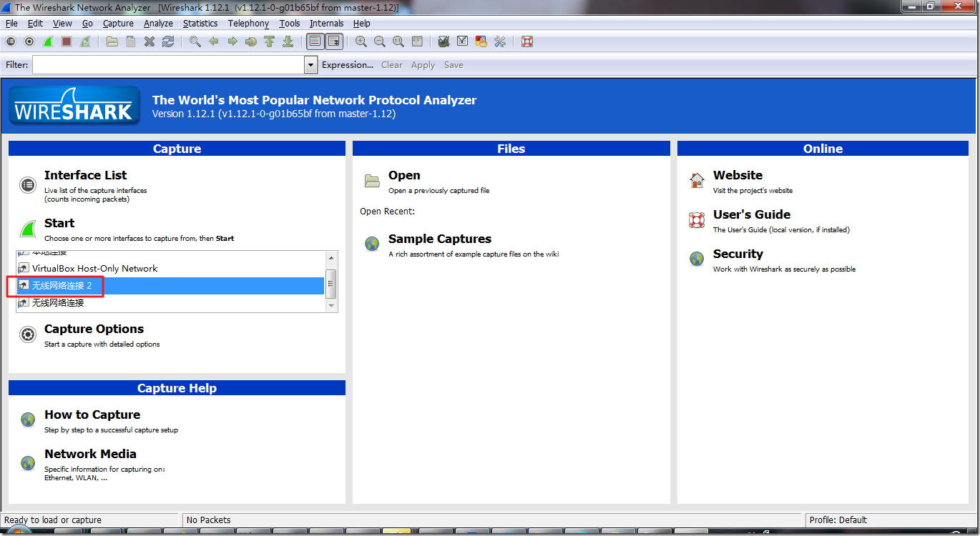Open preferences (wrench and screwdriver icon)
The width and height of the screenshot is (980, 536).
click(x=500, y=41)
